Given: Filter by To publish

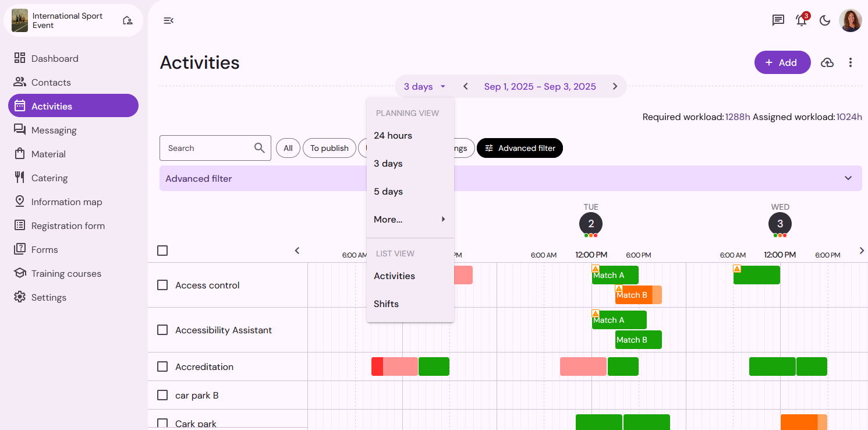Looking at the screenshot, I should (330, 148).
